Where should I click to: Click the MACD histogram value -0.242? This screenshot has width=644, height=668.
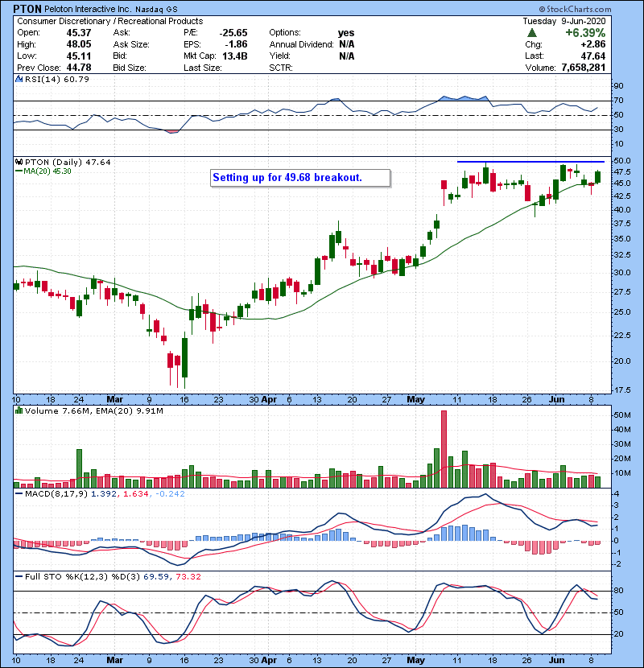[170, 493]
